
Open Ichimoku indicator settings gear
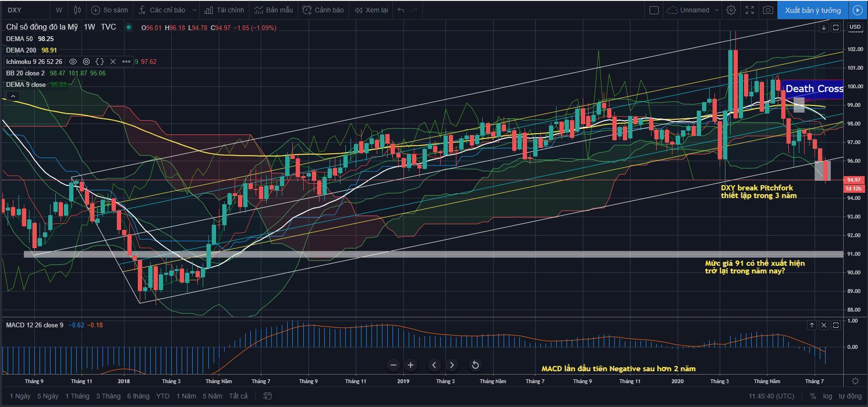(86, 62)
